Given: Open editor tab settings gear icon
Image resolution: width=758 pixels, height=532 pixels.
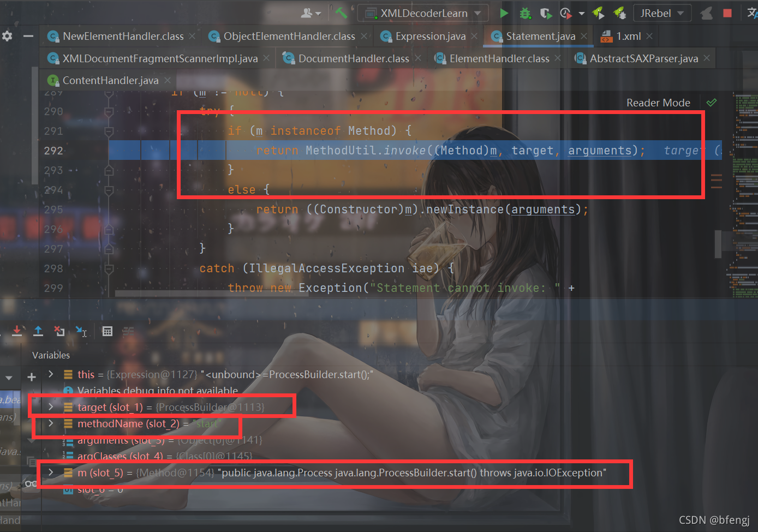Looking at the screenshot, I should pyautogui.click(x=7, y=36).
